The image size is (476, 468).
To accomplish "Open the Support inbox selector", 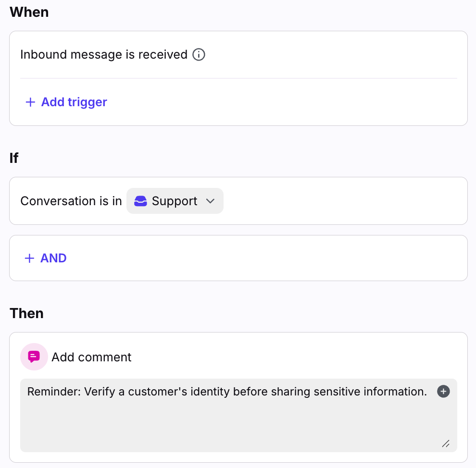I will click(x=175, y=201).
